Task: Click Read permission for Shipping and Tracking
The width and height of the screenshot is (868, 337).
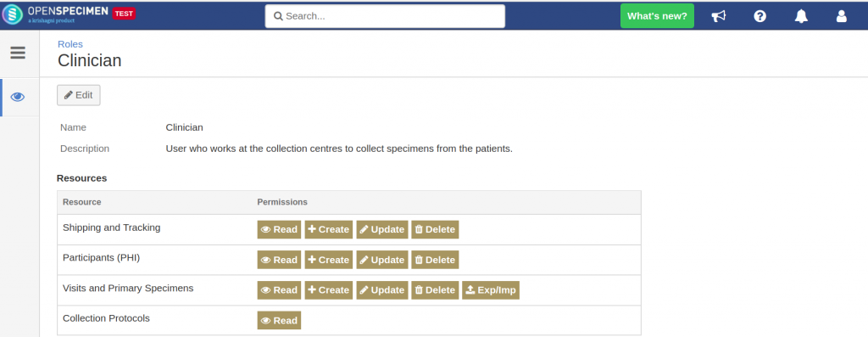Action: (279, 229)
